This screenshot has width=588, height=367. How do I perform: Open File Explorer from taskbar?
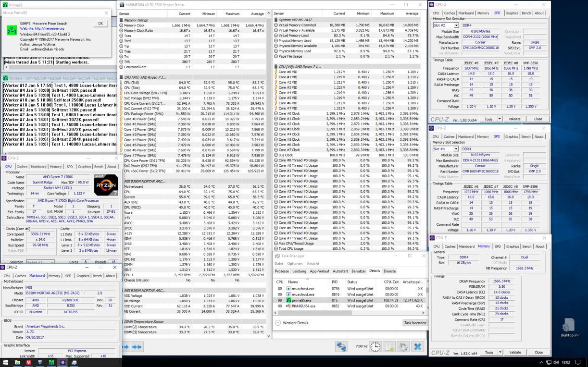(x=17, y=362)
